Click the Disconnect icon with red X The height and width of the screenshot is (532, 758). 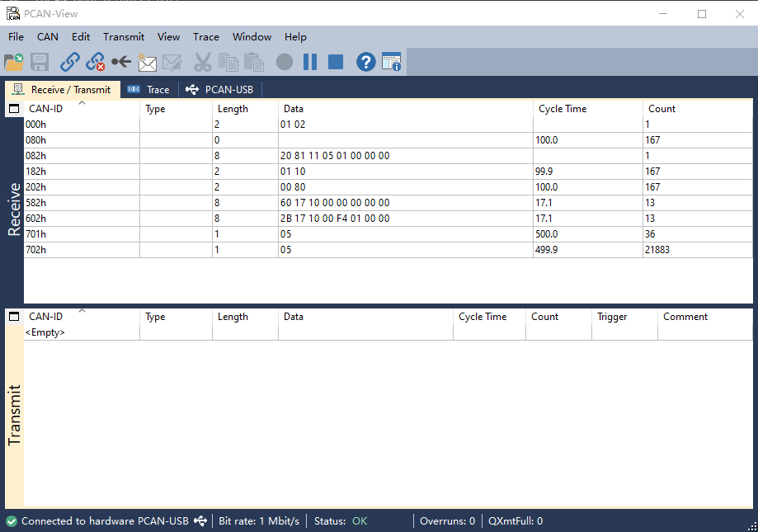96,62
